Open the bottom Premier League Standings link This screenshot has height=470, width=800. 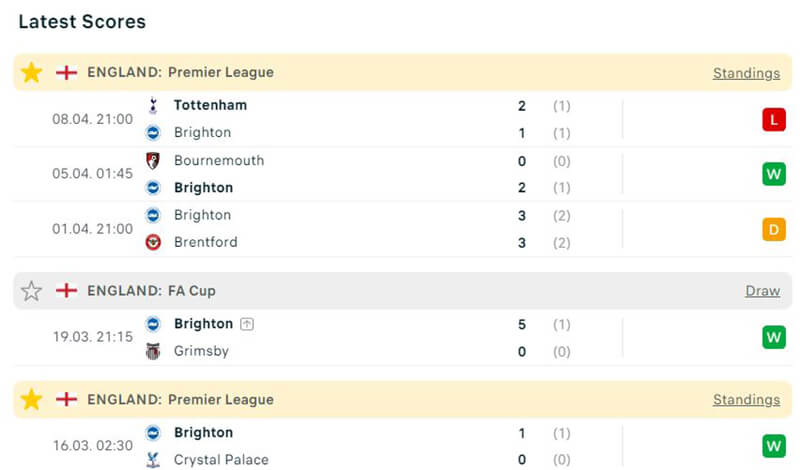(746, 400)
